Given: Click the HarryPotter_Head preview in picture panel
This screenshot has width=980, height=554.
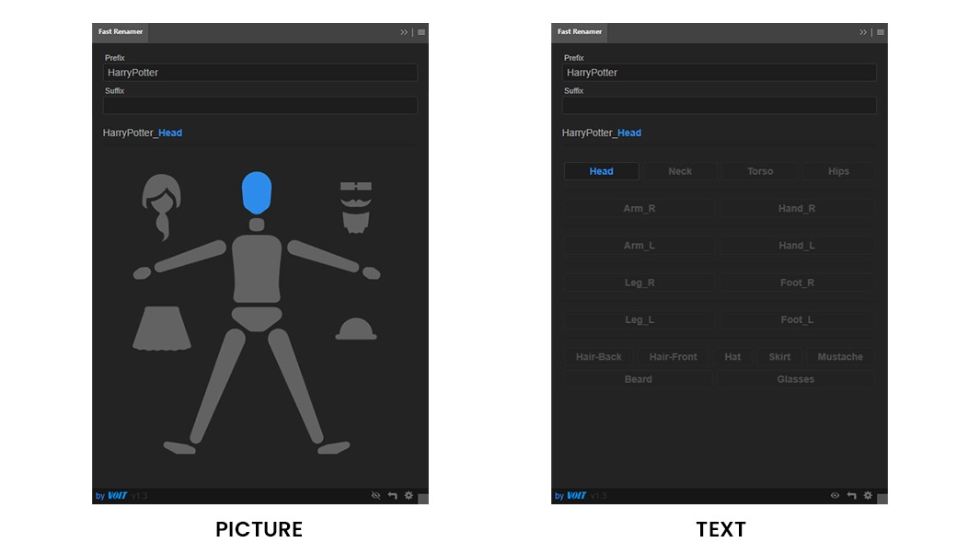Looking at the screenshot, I should tap(143, 133).
